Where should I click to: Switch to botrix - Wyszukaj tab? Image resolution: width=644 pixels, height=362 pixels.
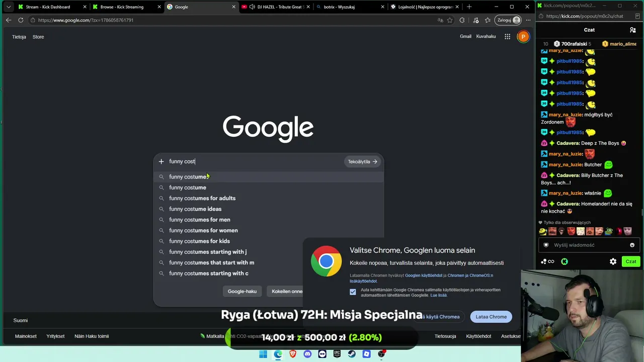click(x=350, y=7)
